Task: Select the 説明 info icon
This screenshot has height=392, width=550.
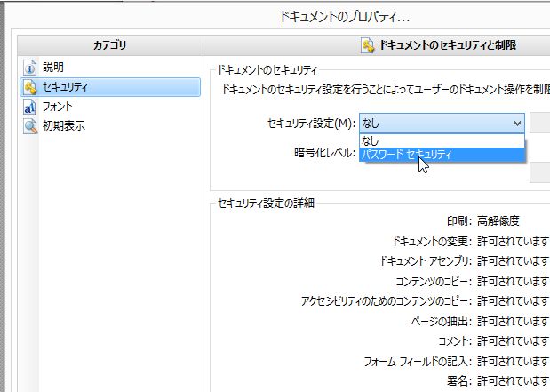Action: pyautogui.click(x=30, y=68)
